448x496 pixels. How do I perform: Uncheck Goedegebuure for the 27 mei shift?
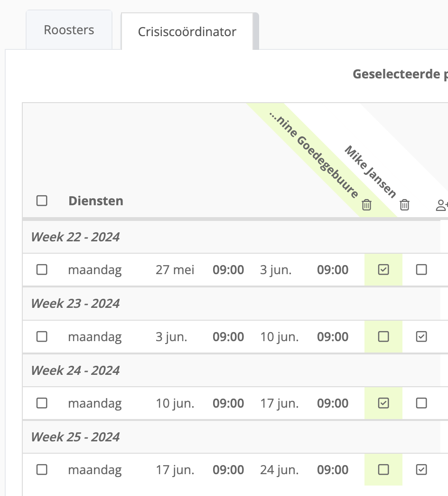(383, 270)
